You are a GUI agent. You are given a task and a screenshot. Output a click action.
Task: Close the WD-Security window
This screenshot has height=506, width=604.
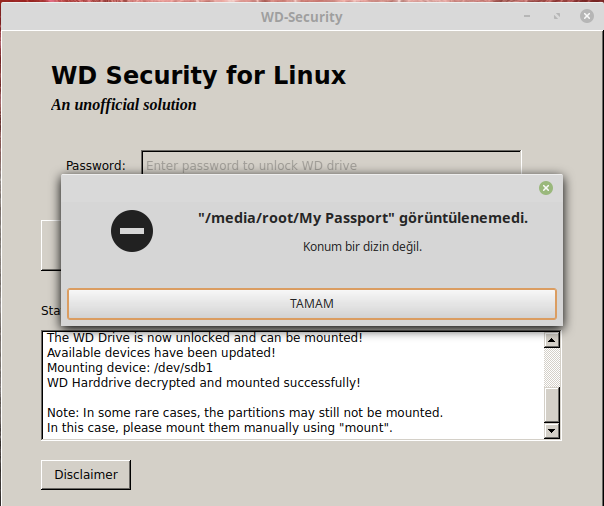point(587,16)
